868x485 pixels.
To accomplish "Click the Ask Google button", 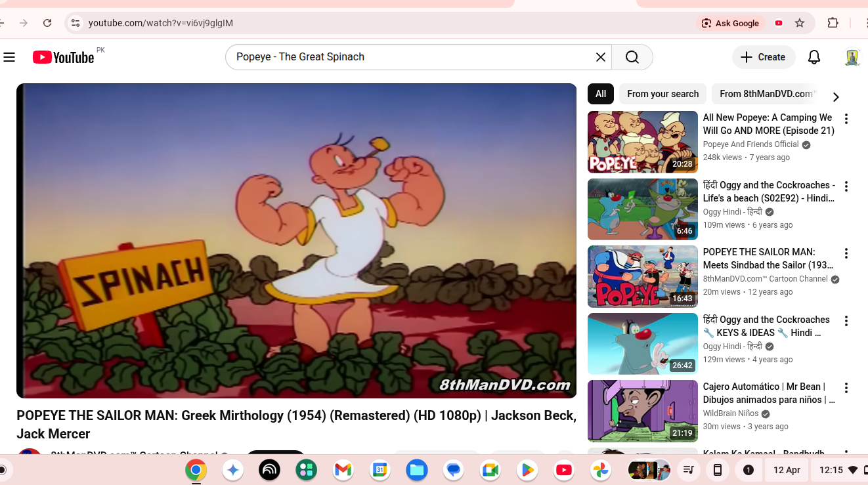I will coord(729,23).
